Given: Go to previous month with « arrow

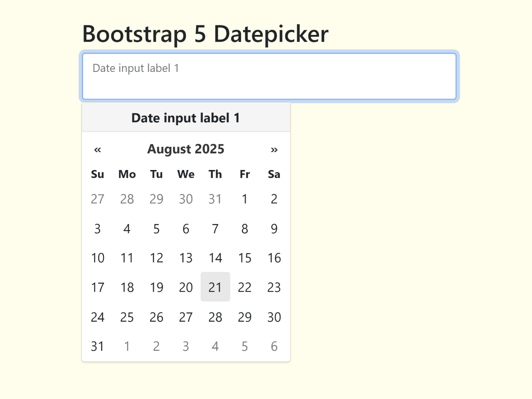Looking at the screenshot, I should pyautogui.click(x=97, y=149).
